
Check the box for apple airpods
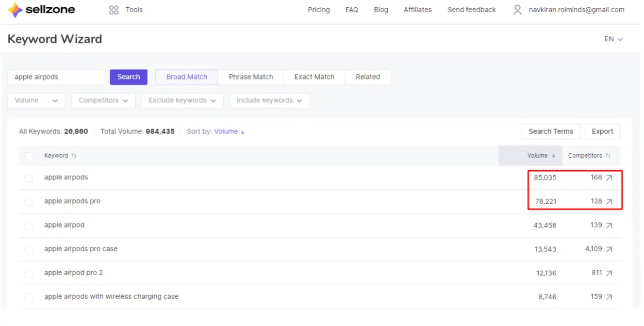click(29, 178)
